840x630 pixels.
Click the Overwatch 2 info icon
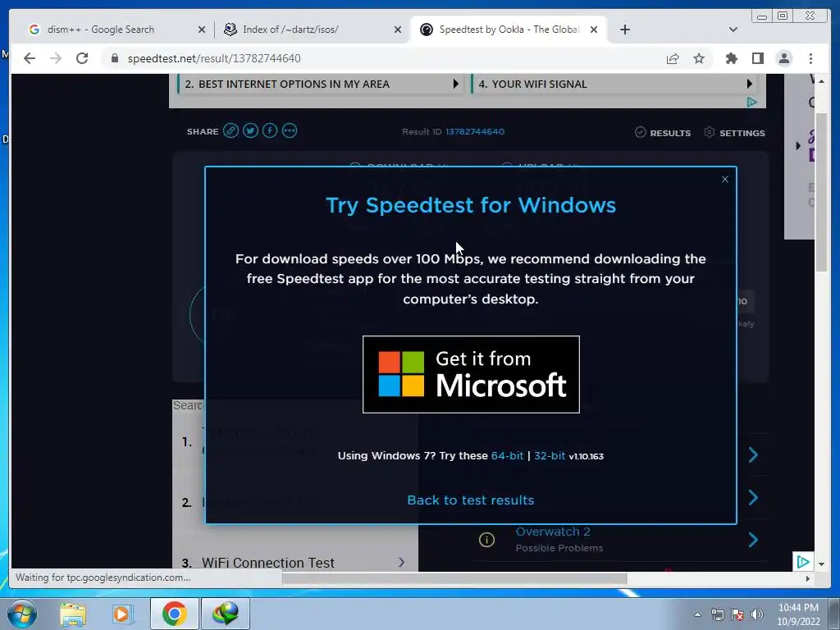486,540
